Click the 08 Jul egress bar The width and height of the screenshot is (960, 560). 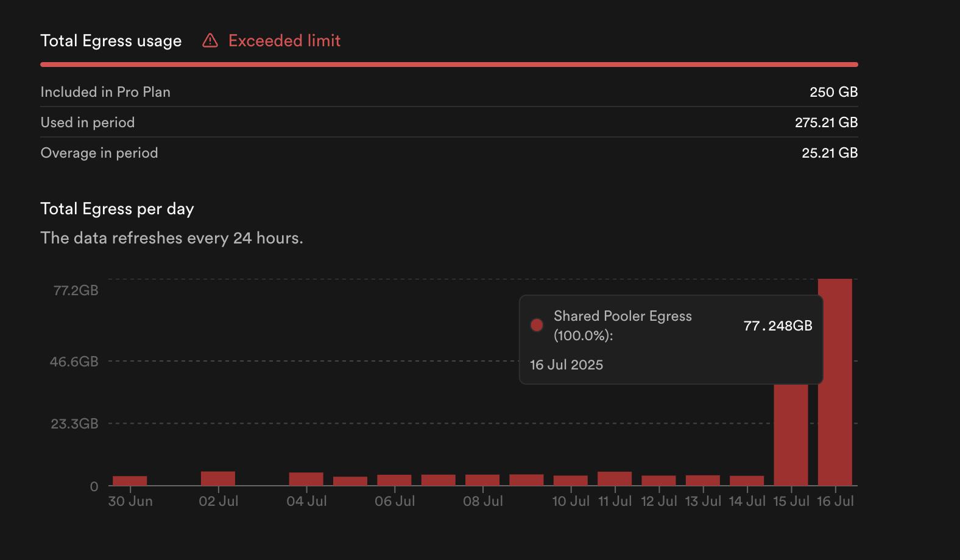pyautogui.click(x=482, y=480)
